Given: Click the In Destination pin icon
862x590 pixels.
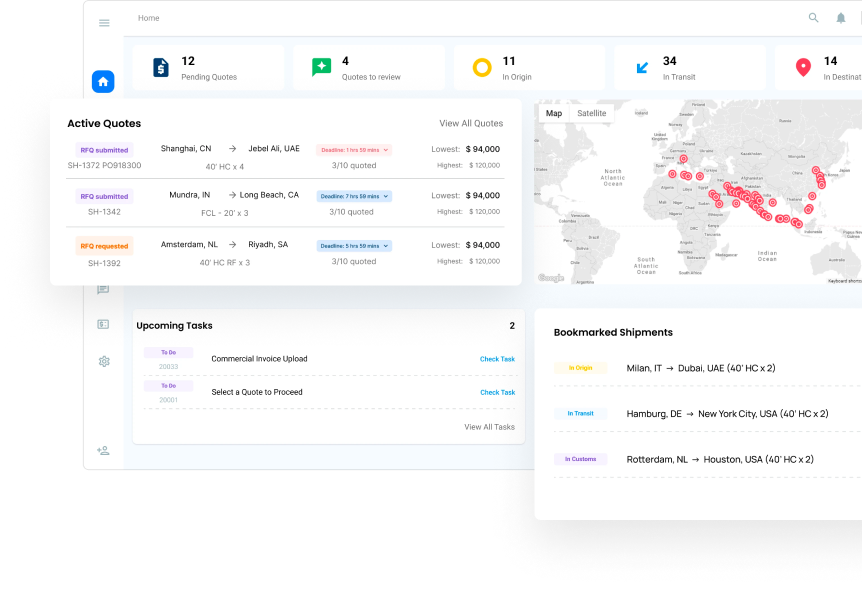Looking at the screenshot, I should pos(803,68).
